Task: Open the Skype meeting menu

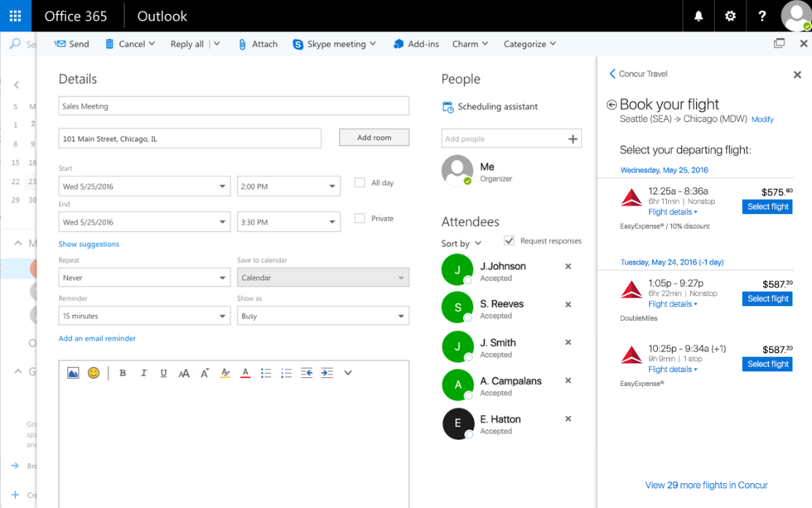Action: 334,44
